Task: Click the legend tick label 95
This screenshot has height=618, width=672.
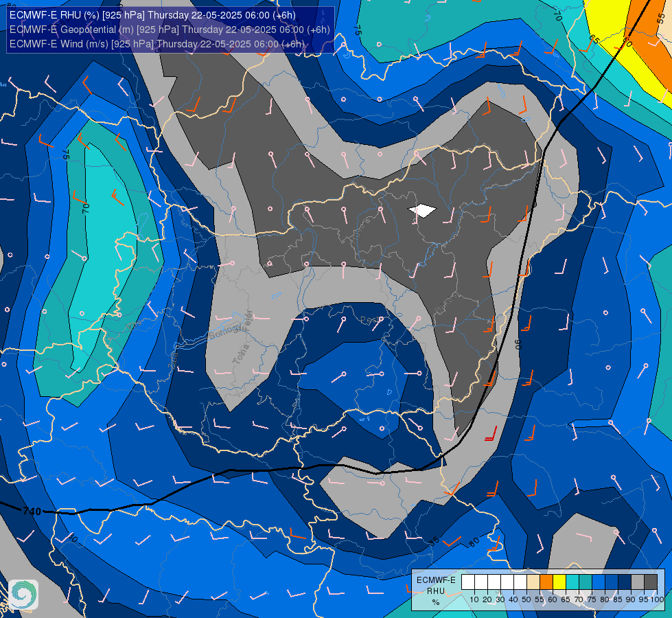Action: click(x=643, y=599)
